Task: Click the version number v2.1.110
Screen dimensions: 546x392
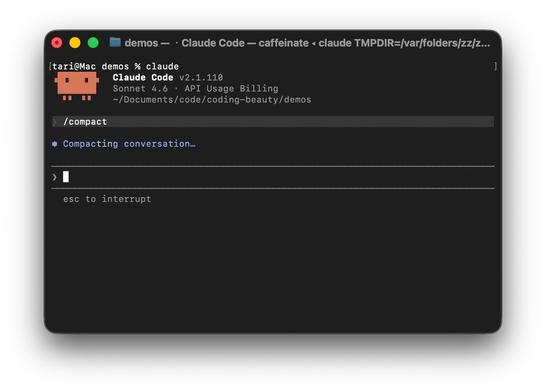Action: tap(201, 77)
